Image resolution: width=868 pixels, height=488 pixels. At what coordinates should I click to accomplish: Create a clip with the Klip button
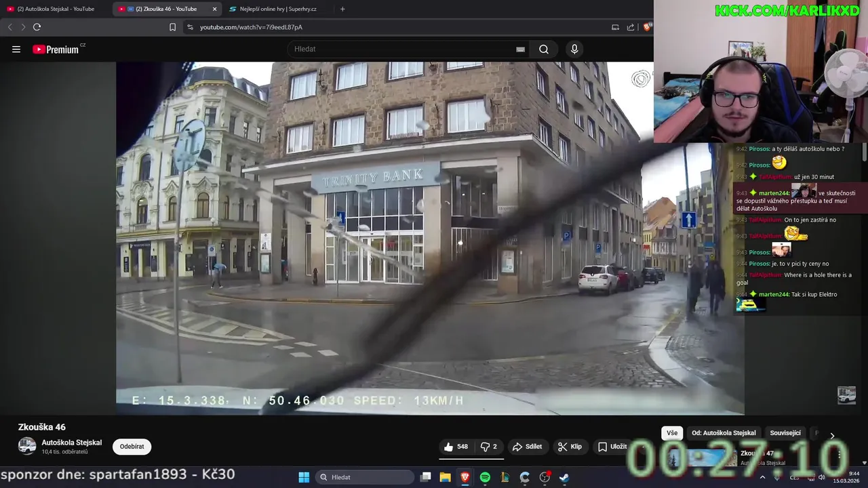[x=570, y=447]
